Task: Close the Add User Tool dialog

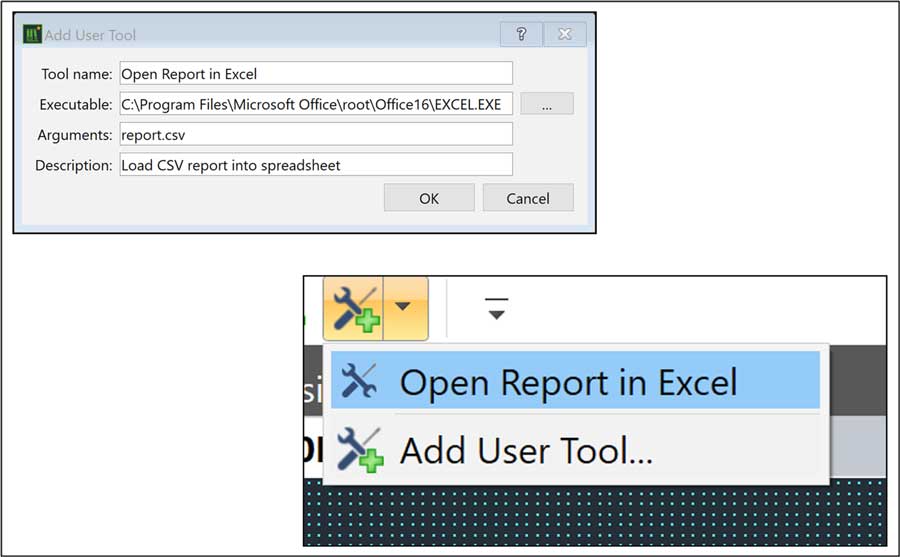Action: pos(565,34)
